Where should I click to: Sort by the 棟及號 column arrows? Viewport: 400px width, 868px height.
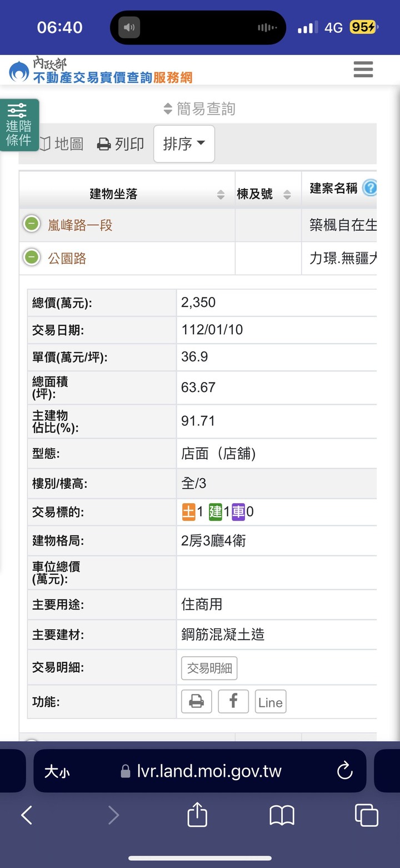tap(287, 195)
